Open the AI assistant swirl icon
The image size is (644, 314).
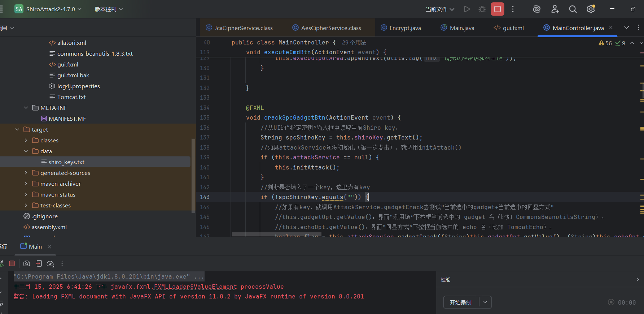[536, 9]
